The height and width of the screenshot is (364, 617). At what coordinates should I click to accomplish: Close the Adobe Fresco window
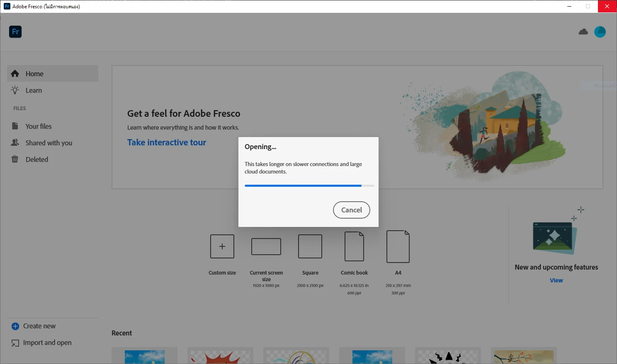(x=607, y=6)
